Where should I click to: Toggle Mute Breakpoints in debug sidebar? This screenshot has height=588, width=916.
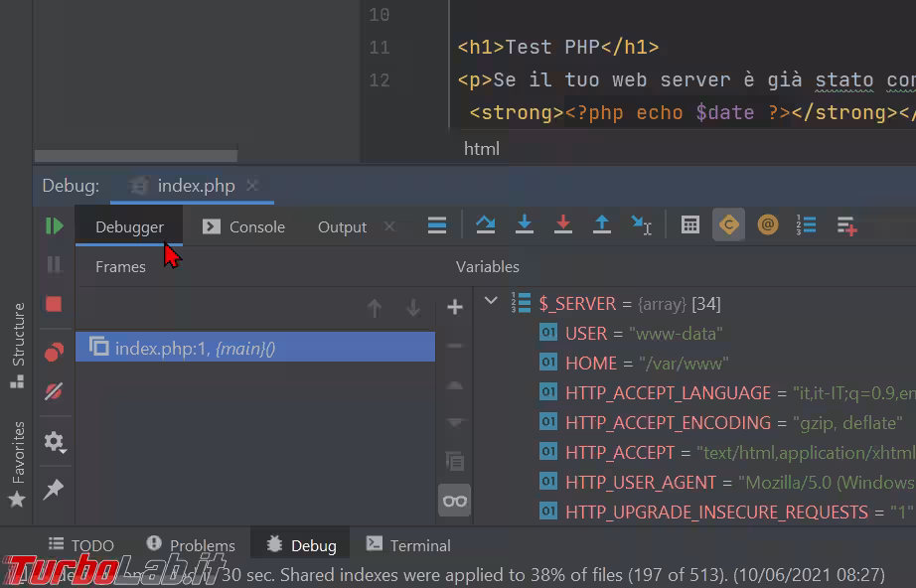tap(54, 392)
